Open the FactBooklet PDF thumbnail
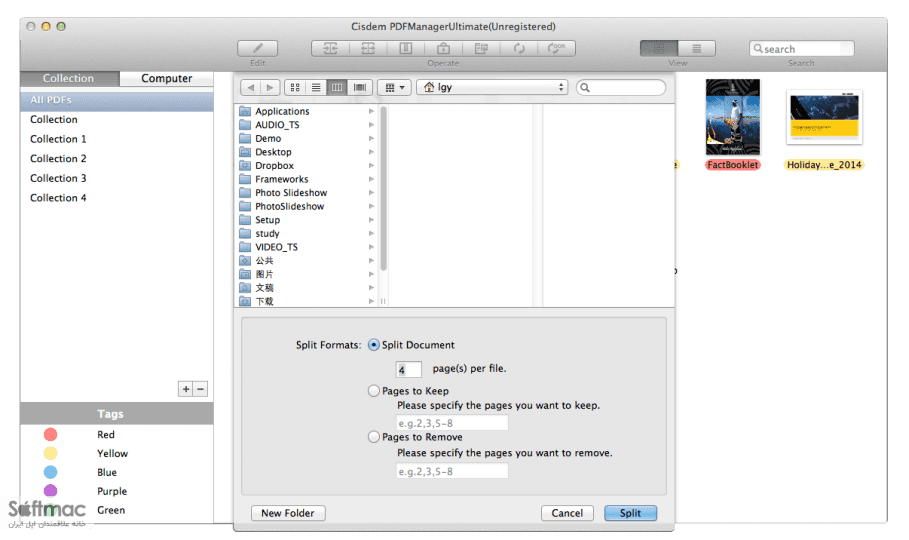 pyautogui.click(x=733, y=117)
